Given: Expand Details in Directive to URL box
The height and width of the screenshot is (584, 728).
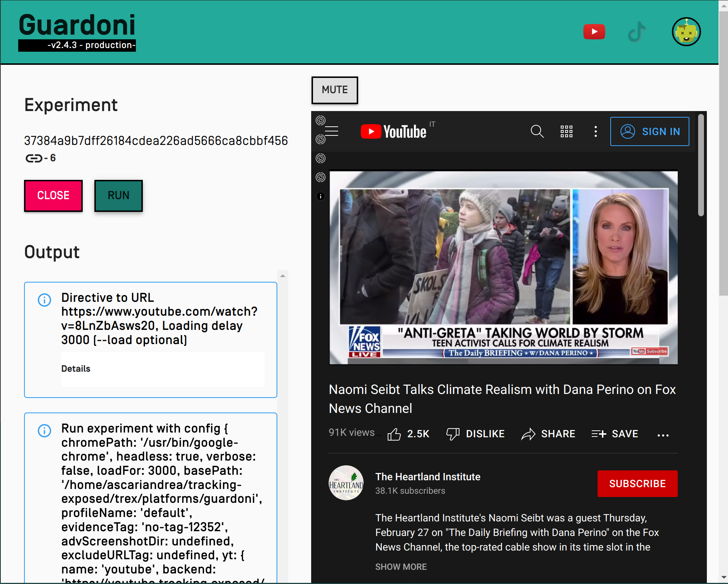Looking at the screenshot, I should [76, 369].
